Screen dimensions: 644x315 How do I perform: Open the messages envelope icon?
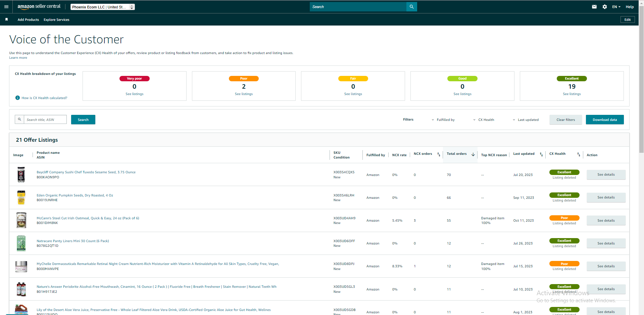point(594,7)
